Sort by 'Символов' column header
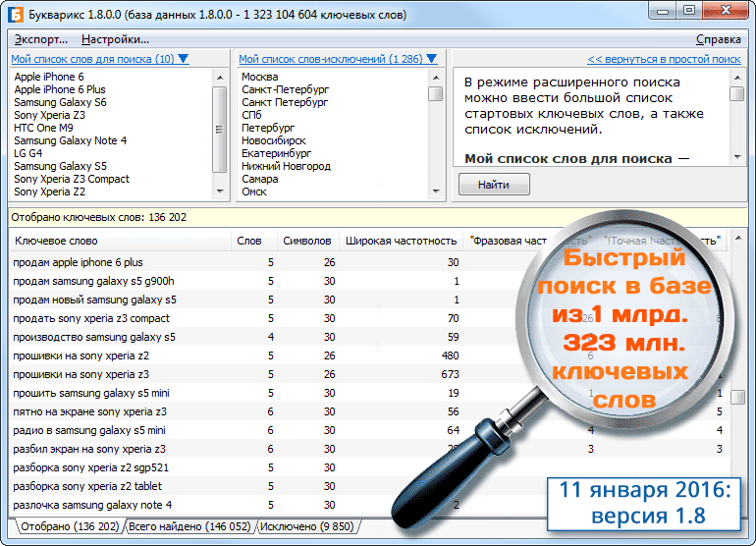Image resolution: width=756 pixels, height=546 pixels. pyautogui.click(x=308, y=241)
